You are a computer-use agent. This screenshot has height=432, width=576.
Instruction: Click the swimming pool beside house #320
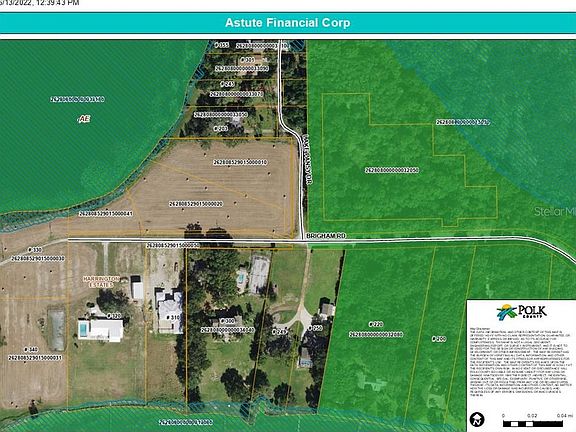[83, 329]
